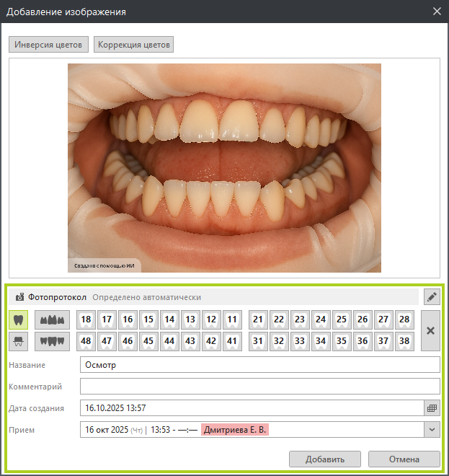Image resolution: width=449 pixels, height=476 pixels.
Task: Select the entire lower jaw teeth icon
Action: 53,340
